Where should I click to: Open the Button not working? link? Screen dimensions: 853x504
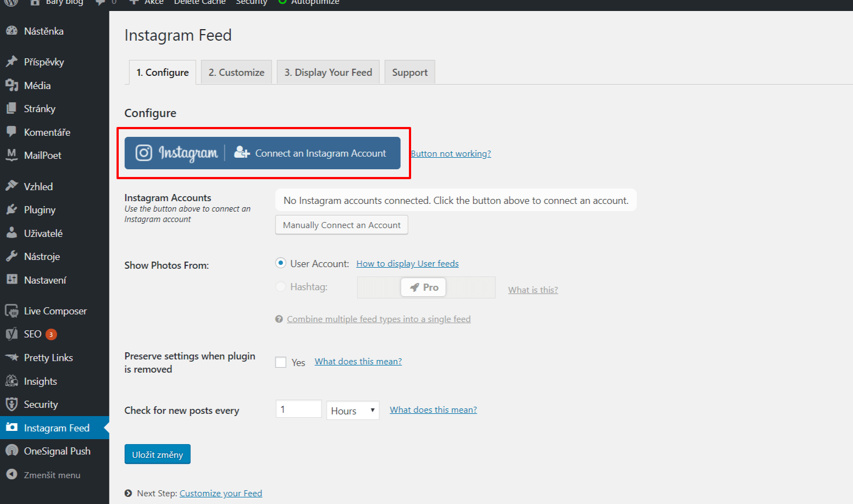[451, 153]
